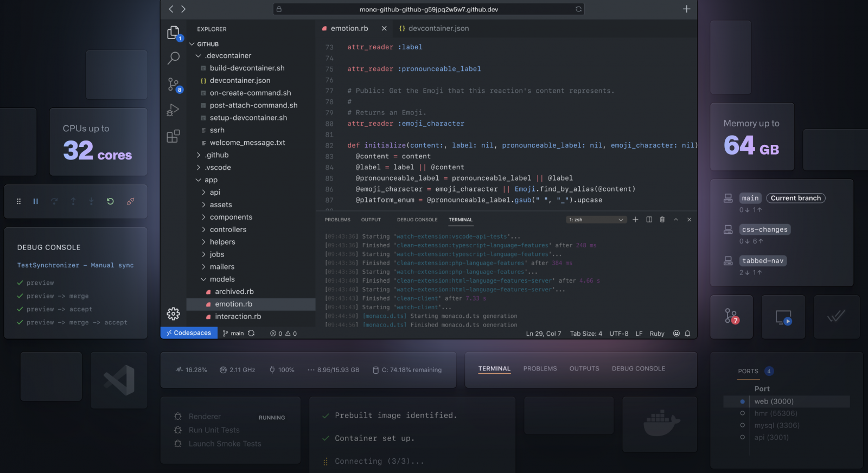Open the Search view in activity bar
Viewport: 868px width, 473px height.
pos(174,58)
